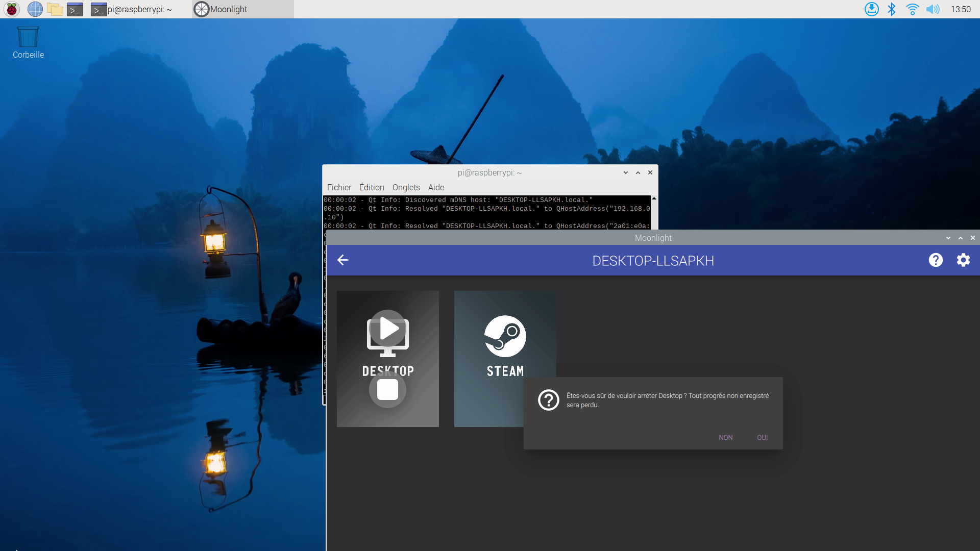Mute audio via the speaker tray icon
The image size is (980, 551).
933,9
